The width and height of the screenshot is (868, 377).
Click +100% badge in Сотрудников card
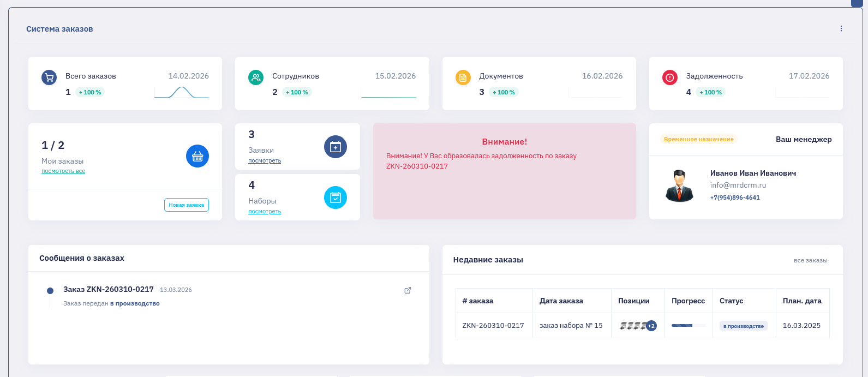[x=297, y=92]
